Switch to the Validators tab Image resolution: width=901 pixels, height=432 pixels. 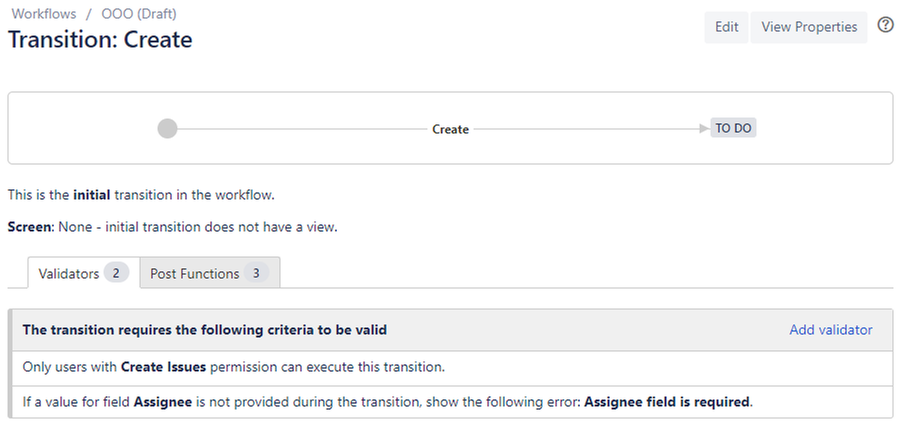(x=69, y=273)
